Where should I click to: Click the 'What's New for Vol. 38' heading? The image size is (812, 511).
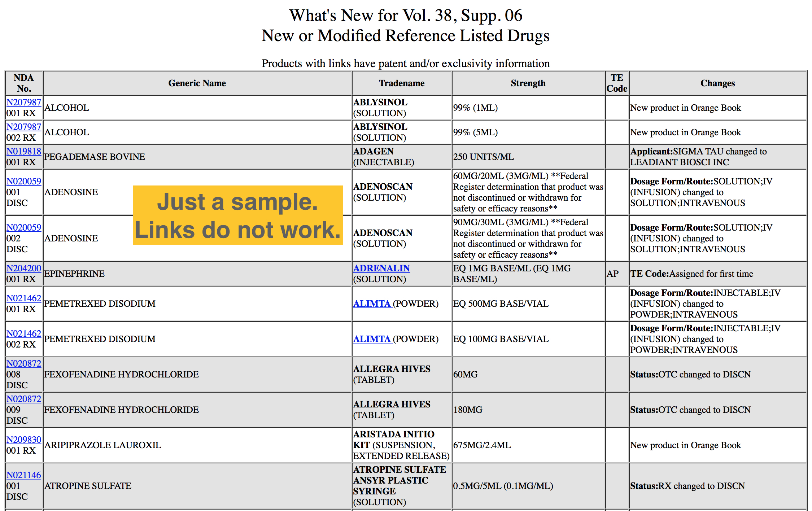pyautogui.click(x=406, y=16)
